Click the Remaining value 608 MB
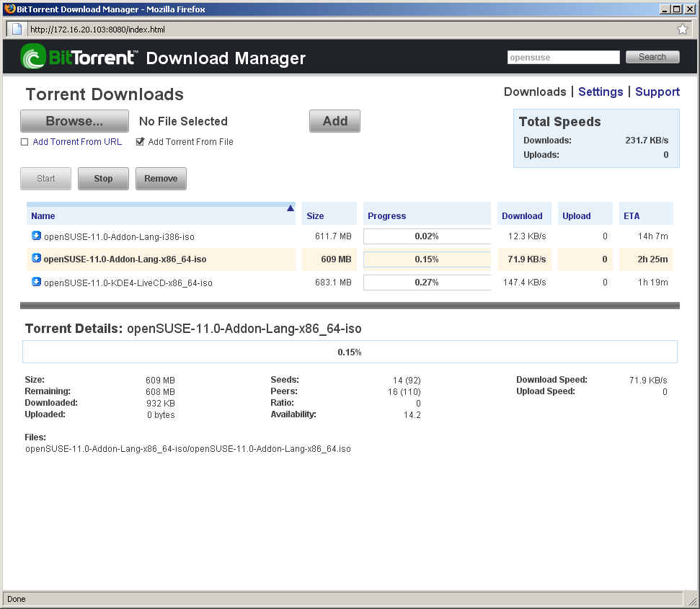 (x=160, y=392)
